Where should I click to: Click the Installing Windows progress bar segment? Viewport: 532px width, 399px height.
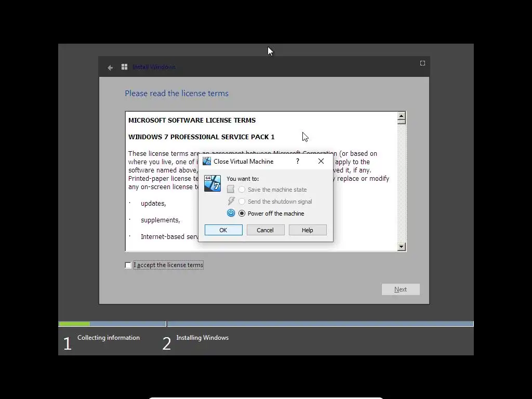pos(320,324)
